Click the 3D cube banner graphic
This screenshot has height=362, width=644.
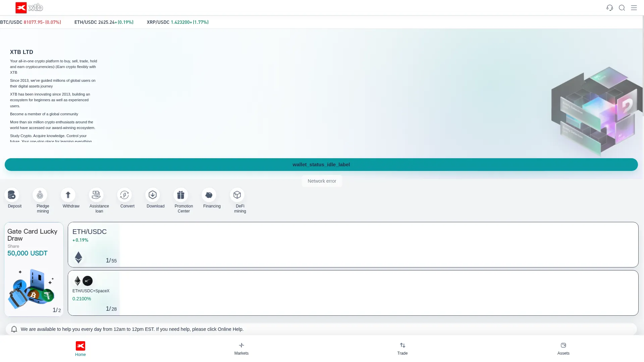pyautogui.click(x=597, y=111)
